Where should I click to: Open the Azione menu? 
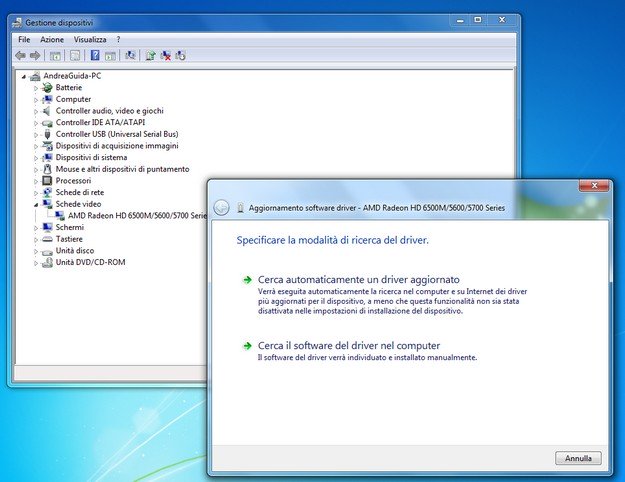tap(52, 39)
